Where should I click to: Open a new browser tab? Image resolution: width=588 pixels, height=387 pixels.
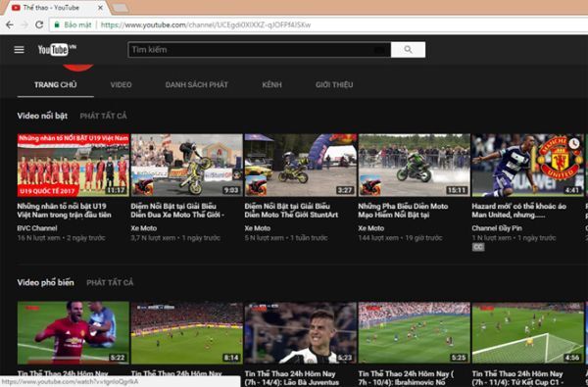(121, 8)
